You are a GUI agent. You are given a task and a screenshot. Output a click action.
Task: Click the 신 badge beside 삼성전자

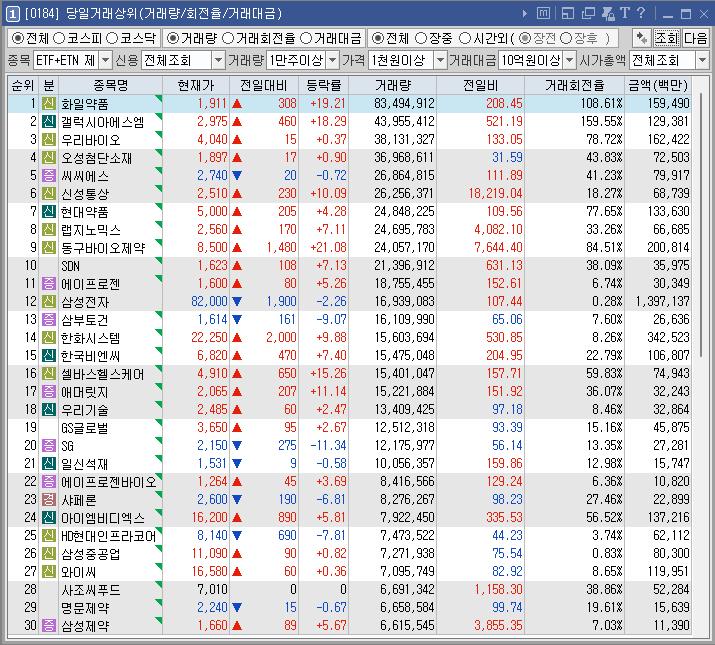pos(49,302)
